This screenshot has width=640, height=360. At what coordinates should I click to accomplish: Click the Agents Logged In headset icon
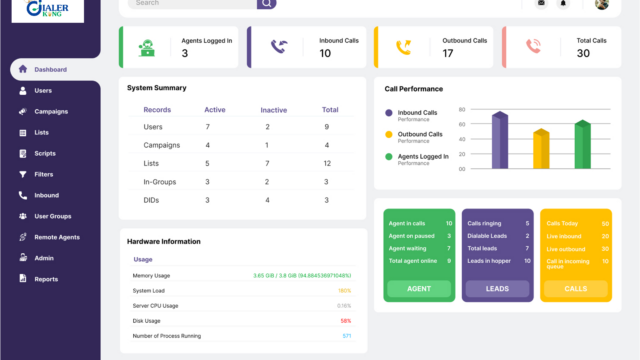(147, 47)
